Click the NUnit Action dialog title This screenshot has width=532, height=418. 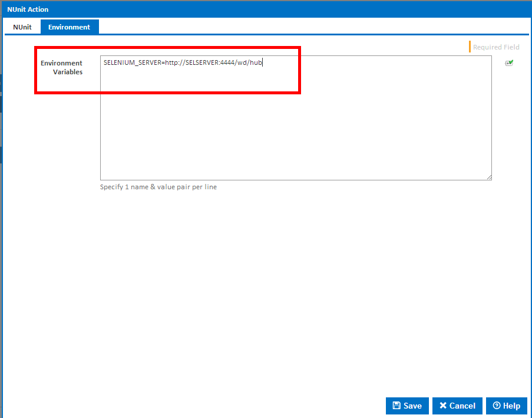pos(28,9)
